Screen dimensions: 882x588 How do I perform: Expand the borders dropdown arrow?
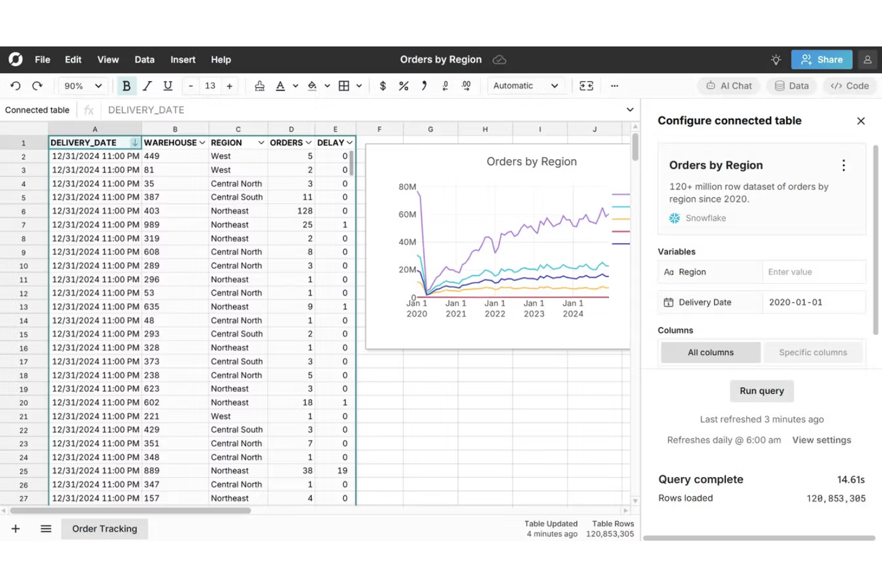pyautogui.click(x=359, y=86)
